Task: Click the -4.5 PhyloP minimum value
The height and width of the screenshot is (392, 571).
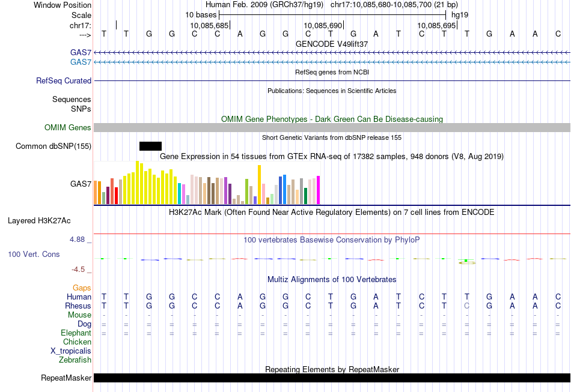Action: click(x=78, y=270)
